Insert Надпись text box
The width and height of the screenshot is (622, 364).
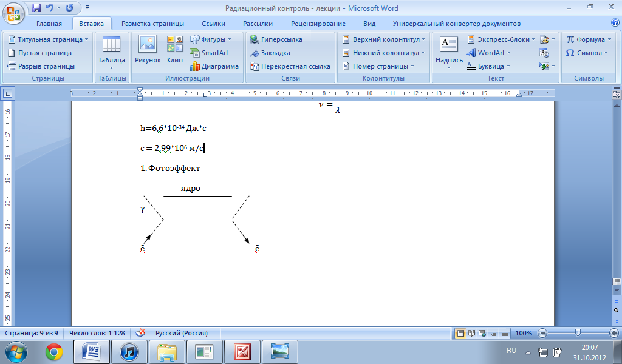click(x=449, y=53)
